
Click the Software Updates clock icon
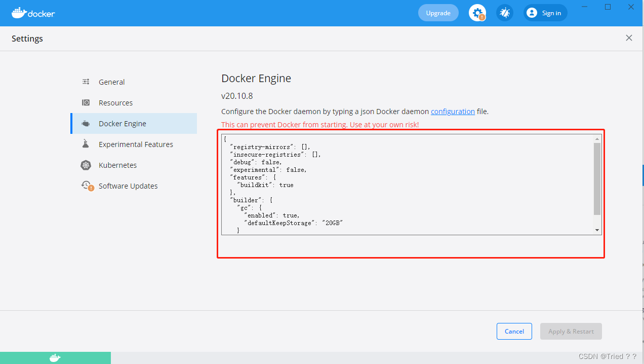(87, 186)
